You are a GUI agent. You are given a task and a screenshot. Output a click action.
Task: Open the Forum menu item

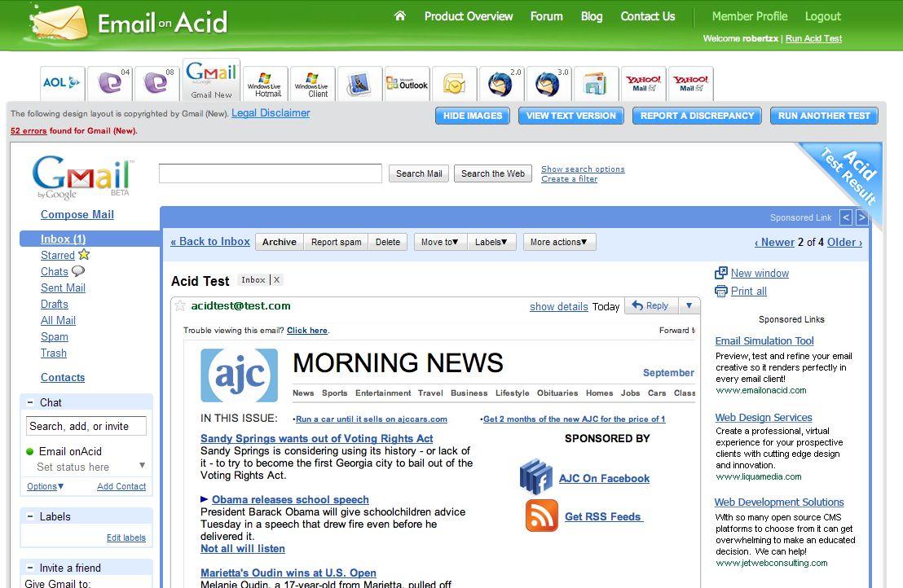pyautogui.click(x=546, y=16)
